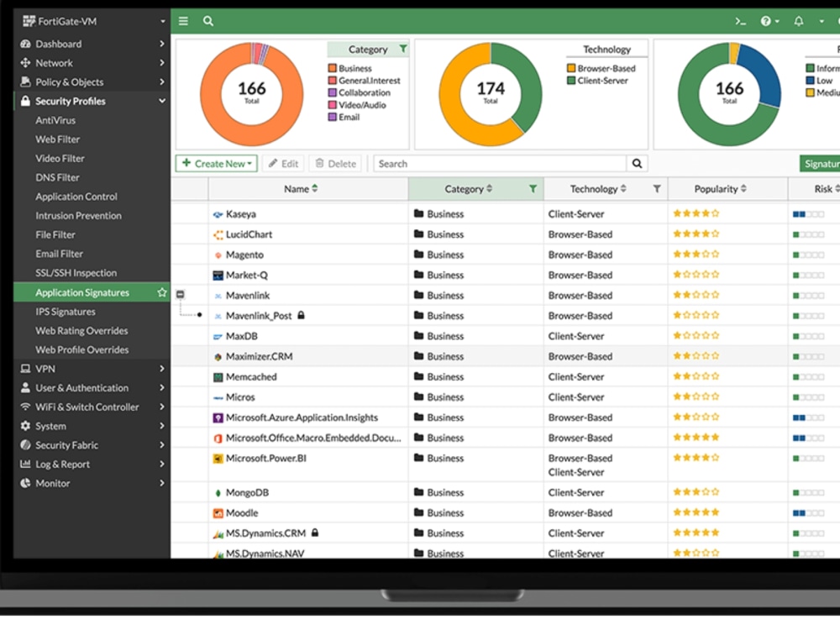This screenshot has width=840, height=630.
Task: Click the Technology donut chart
Action: click(491, 94)
